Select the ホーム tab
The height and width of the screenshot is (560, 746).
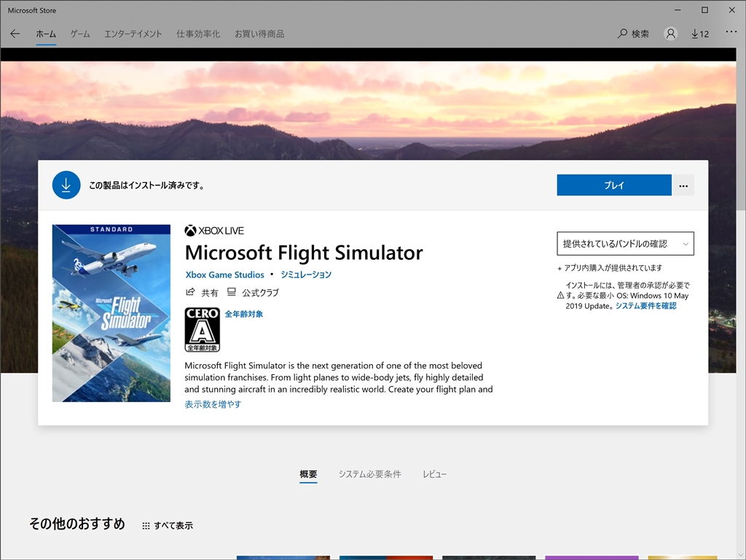click(46, 33)
